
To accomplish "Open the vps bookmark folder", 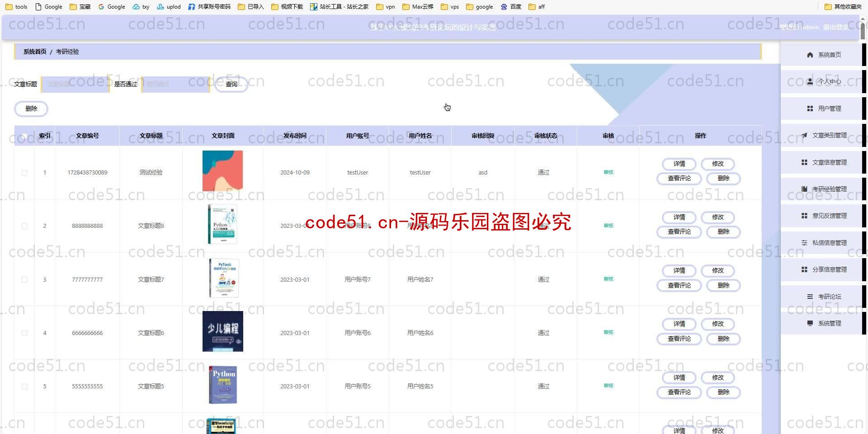I will [450, 6].
